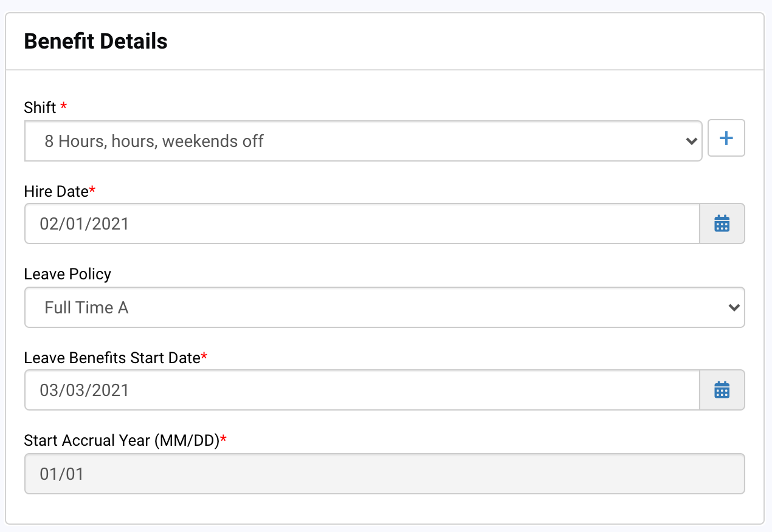Click the Shift field label
The width and height of the screenshot is (772, 532).
[40, 108]
